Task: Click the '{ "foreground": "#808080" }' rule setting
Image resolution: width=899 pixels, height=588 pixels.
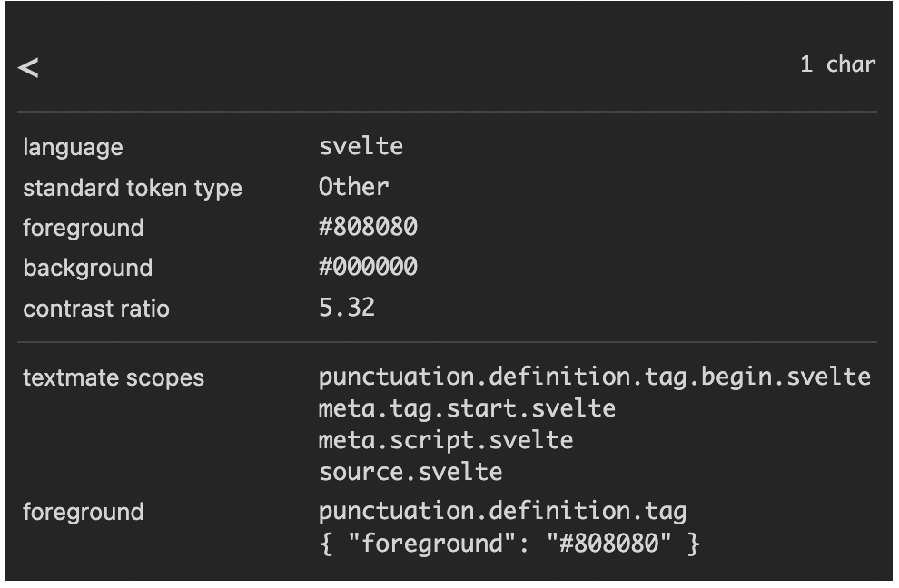Action: click(509, 544)
